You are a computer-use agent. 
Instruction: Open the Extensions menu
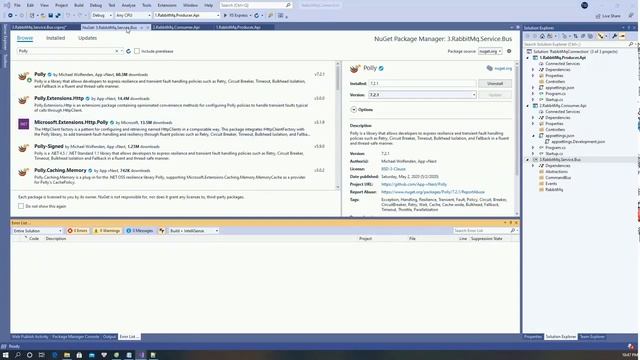pyautogui.click(x=167, y=5)
